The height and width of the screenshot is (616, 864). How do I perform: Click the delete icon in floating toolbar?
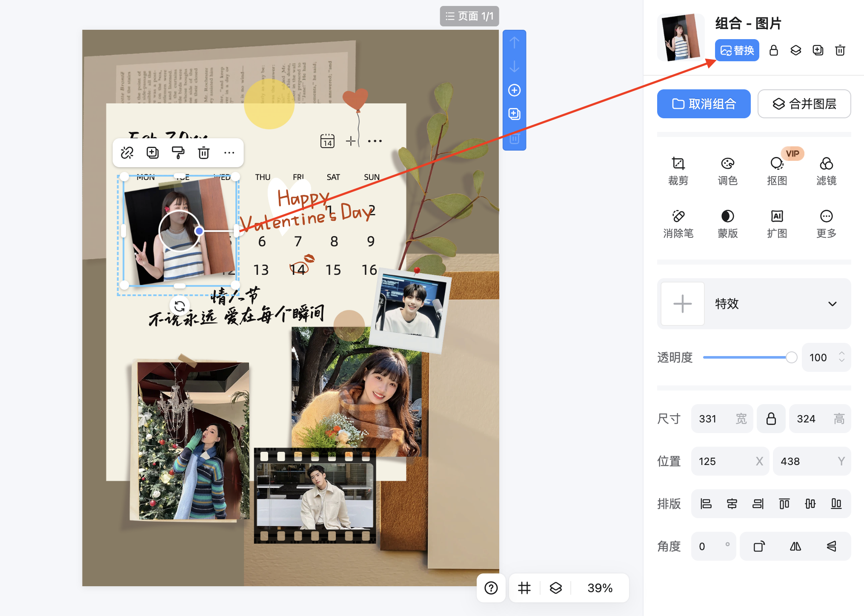click(x=204, y=153)
